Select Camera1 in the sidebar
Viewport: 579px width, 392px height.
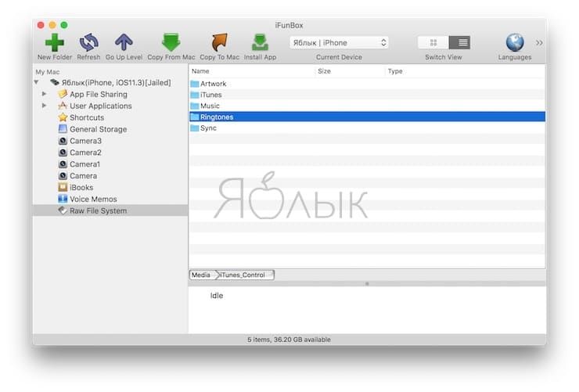(x=85, y=164)
